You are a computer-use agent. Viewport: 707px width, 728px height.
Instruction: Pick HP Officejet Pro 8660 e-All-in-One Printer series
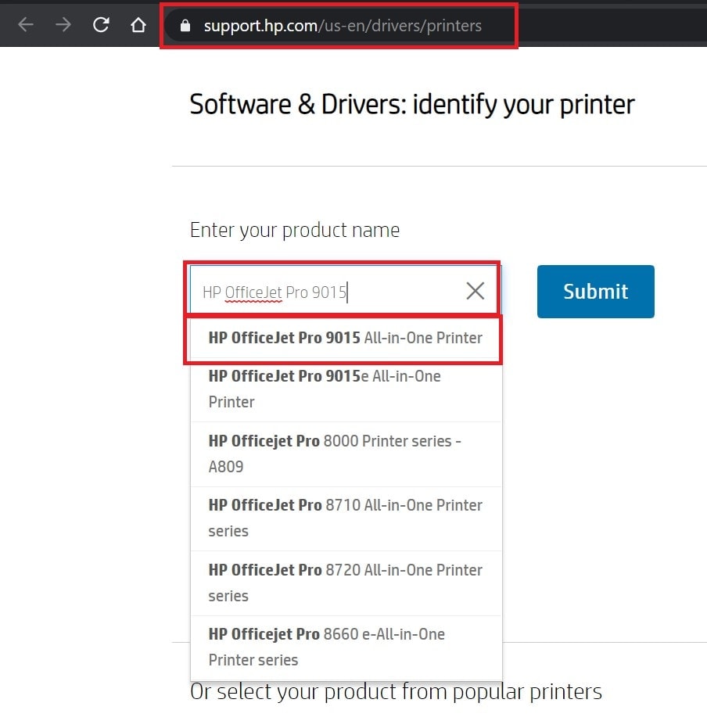pyautogui.click(x=346, y=647)
